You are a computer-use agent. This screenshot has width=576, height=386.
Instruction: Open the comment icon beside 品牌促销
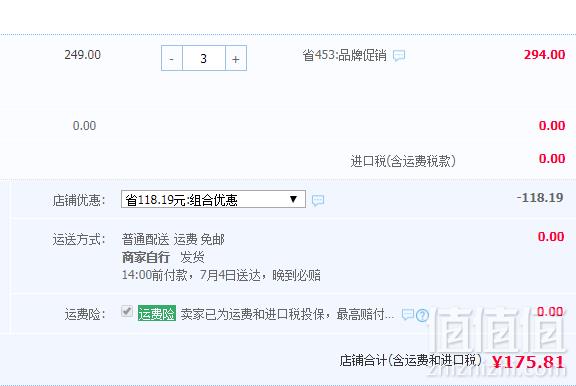pos(399,55)
